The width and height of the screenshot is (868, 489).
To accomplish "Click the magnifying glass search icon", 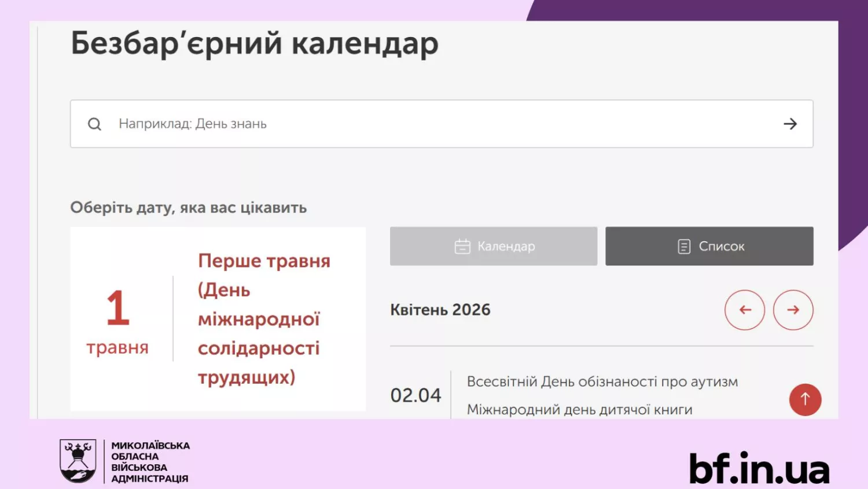I will coord(94,124).
